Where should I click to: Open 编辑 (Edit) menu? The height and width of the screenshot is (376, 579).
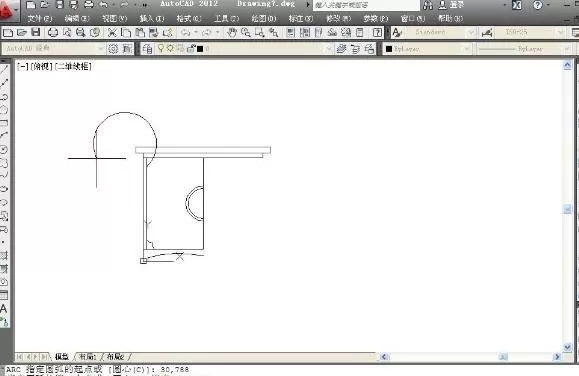(77, 18)
